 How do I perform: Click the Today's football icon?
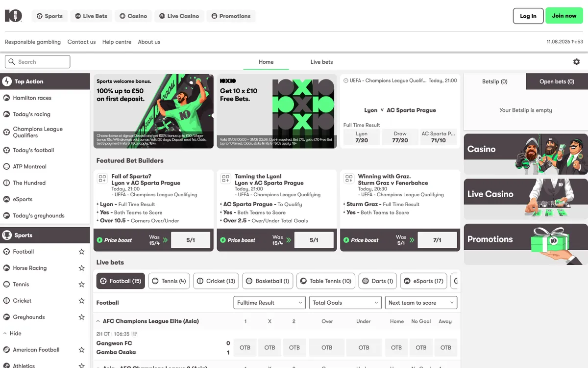[6, 150]
